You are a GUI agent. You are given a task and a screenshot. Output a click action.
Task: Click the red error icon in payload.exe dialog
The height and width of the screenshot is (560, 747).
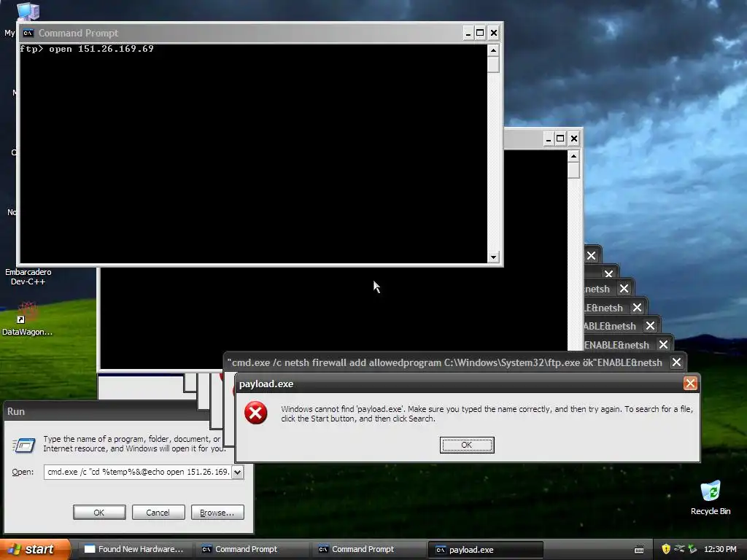click(256, 413)
